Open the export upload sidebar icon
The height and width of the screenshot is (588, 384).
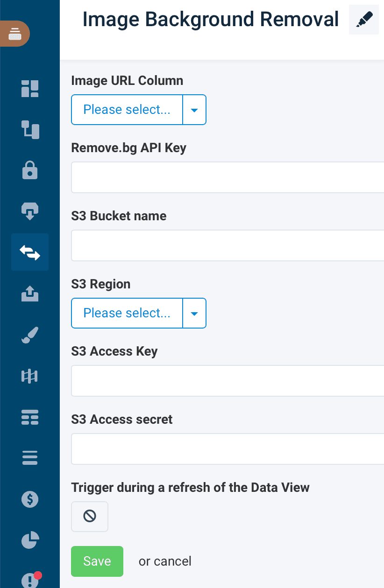point(30,294)
